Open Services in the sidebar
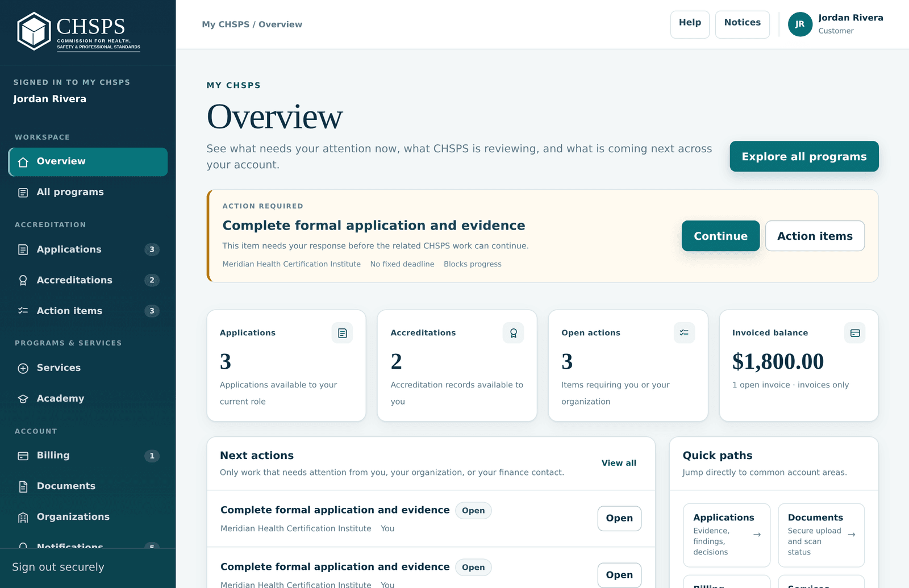 pos(88,368)
